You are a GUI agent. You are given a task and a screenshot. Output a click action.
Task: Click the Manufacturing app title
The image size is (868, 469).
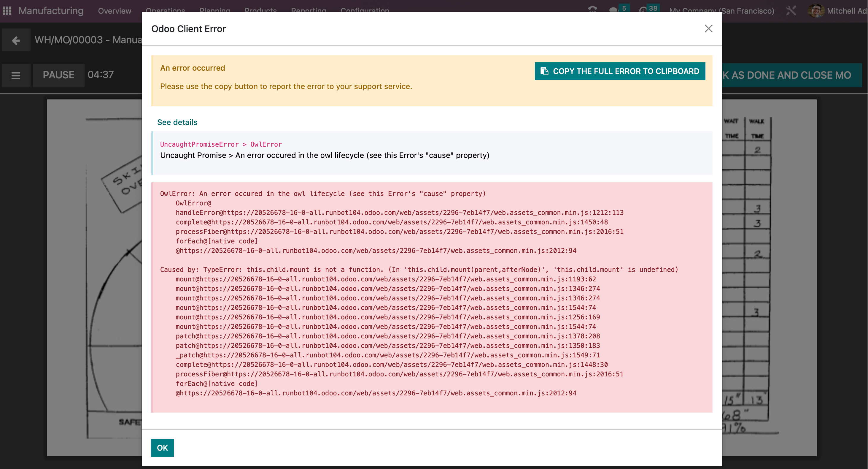(51, 11)
